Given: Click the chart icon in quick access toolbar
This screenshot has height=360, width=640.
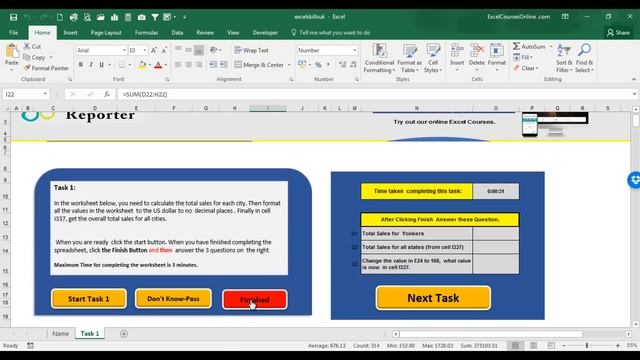Looking at the screenshot, I should tap(115, 17).
